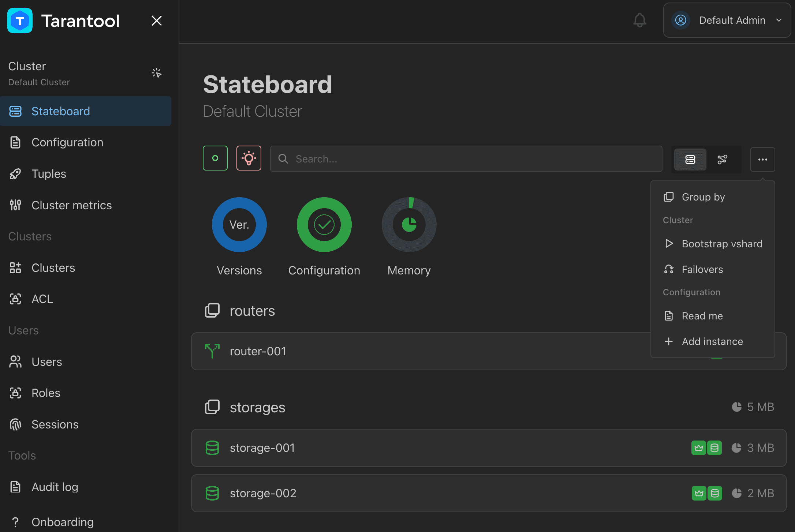Open ACL in the sidebar
This screenshot has height=532, width=795.
[86, 299]
